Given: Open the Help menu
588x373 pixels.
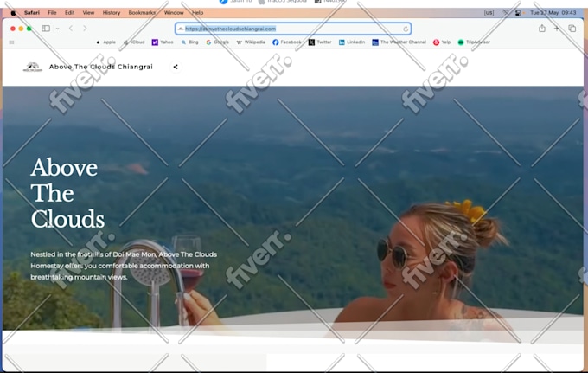Looking at the screenshot, I should tap(198, 13).
